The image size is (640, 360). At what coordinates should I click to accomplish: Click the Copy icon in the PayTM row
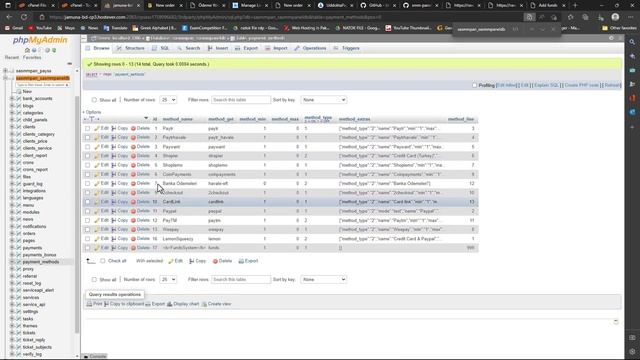114,220
